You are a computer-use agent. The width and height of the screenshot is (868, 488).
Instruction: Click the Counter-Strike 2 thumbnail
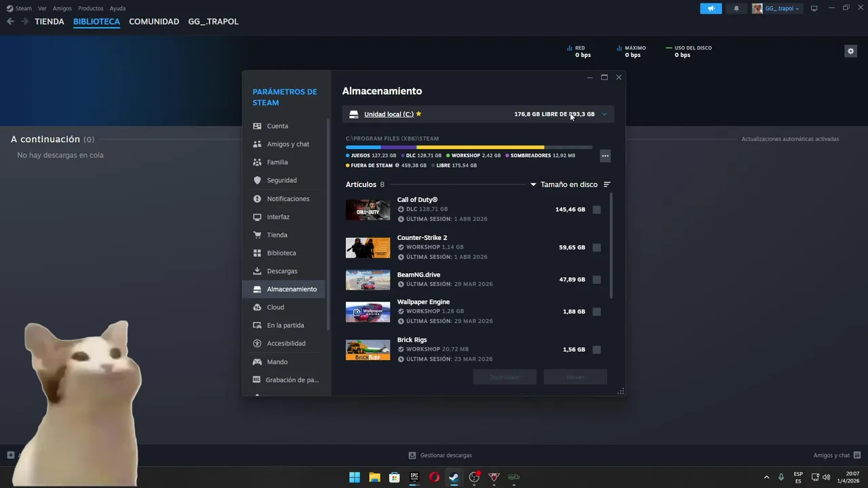(368, 247)
